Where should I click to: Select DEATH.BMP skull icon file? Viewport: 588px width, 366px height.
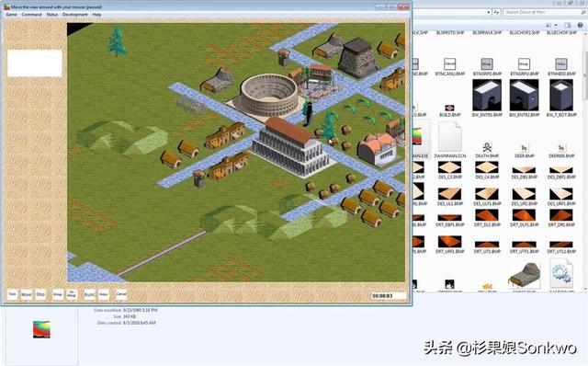coord(487,150)
